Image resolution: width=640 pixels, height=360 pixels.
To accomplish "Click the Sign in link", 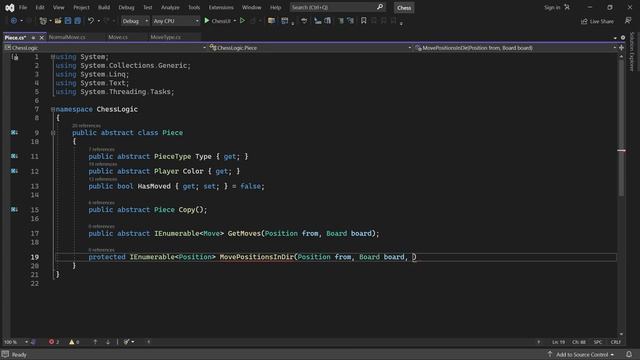I will (552, 7).
